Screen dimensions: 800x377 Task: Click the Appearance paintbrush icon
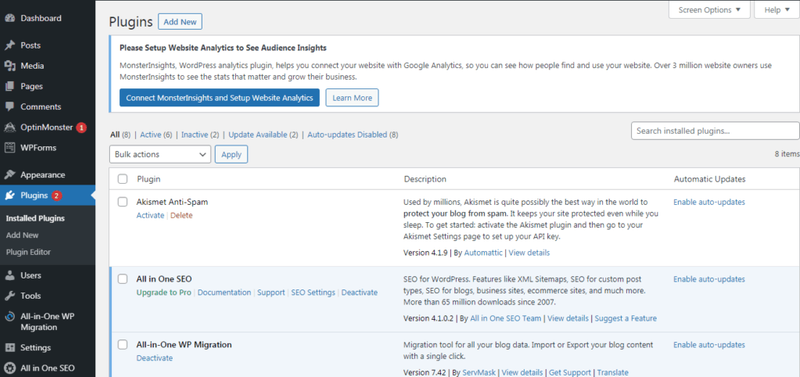10,175
